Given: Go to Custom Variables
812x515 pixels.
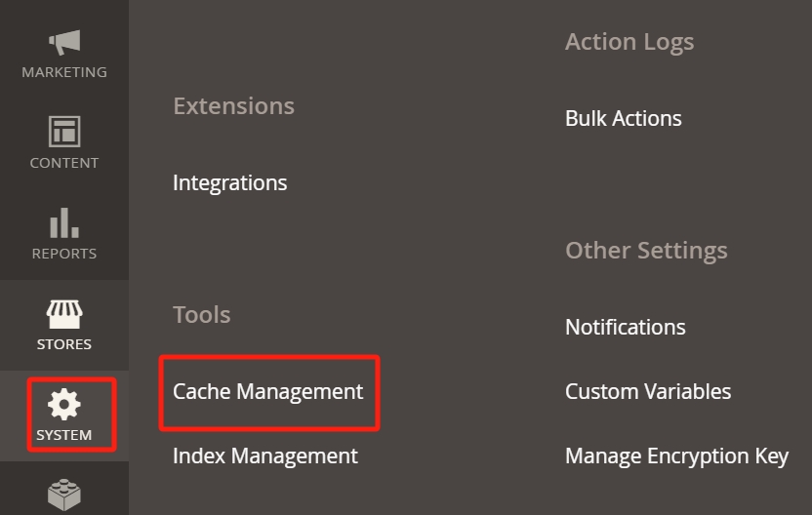Looking at the screenshot, I should pos(648,392).
